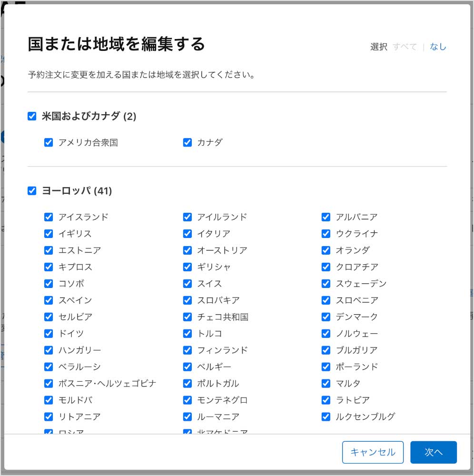The width and height of the screenshot is (474, 476).
Task: Click the すべて select-all link
Action: click(405, 47)
